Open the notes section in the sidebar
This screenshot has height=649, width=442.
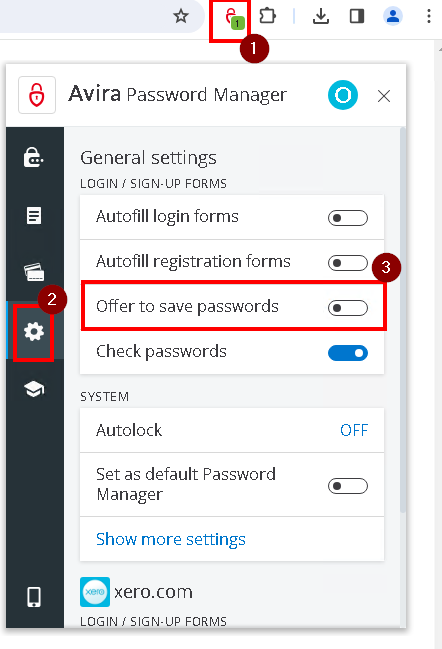pyautogui.click(x=34, y=215)
